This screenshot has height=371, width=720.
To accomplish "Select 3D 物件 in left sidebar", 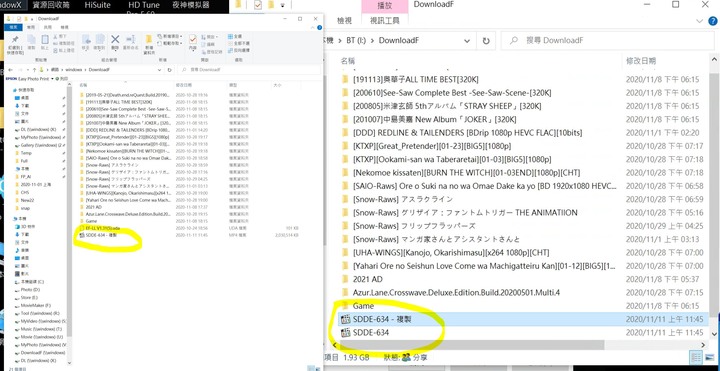I will pos(28,226).
